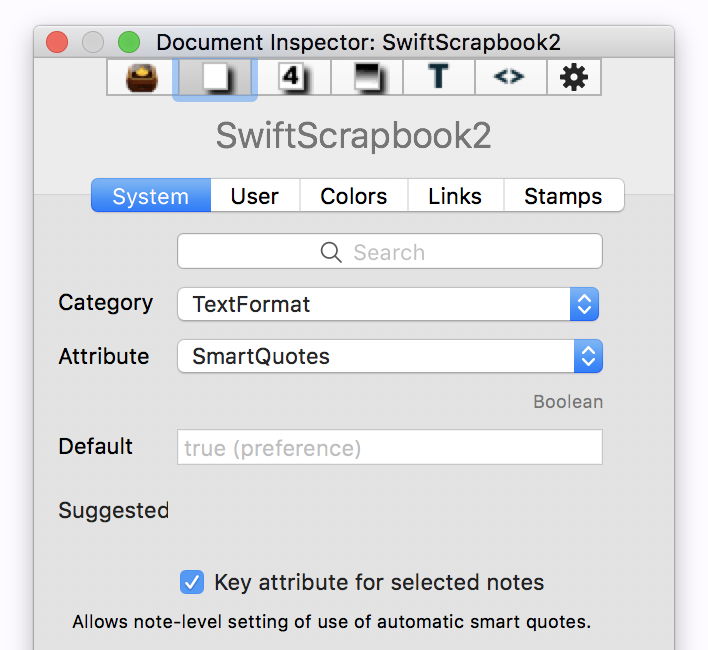Minimize the inspector with the gray button
708x650 pixels.
[93, 42]
